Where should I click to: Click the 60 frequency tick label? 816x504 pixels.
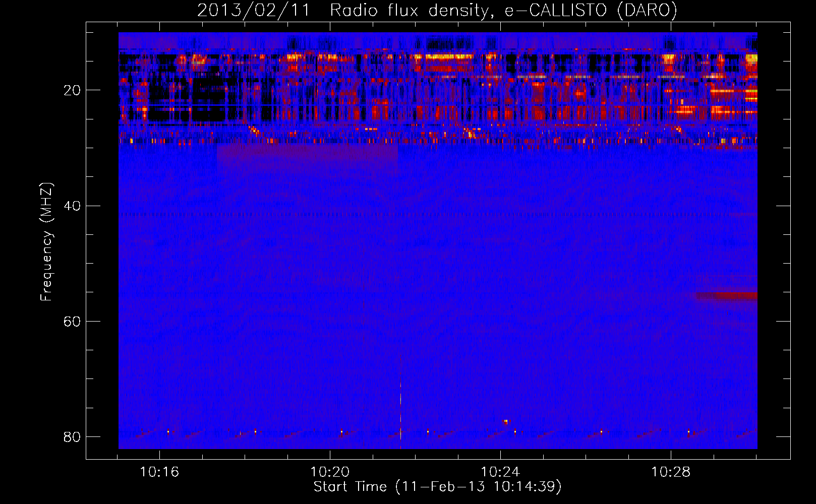tap(72, 322)
